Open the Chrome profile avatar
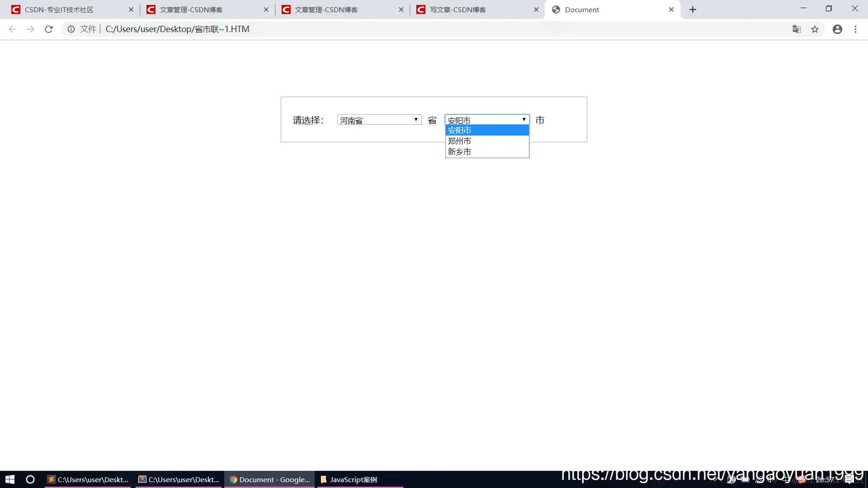 coord(837,29)
